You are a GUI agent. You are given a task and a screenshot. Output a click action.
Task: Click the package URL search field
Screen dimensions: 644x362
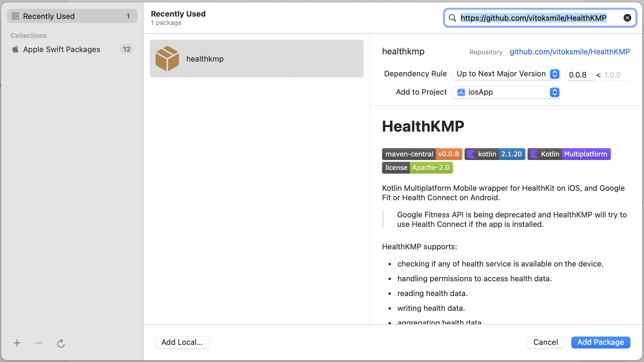(533, 18)
